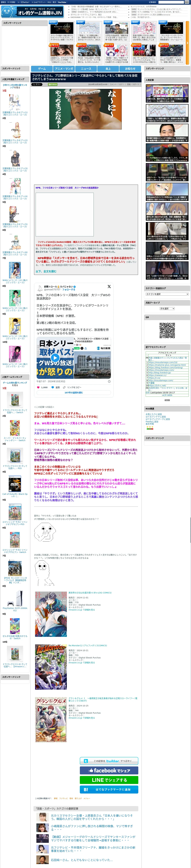Click the 検索 search button
The image size is (191, 868).
[x=187, y=2]
